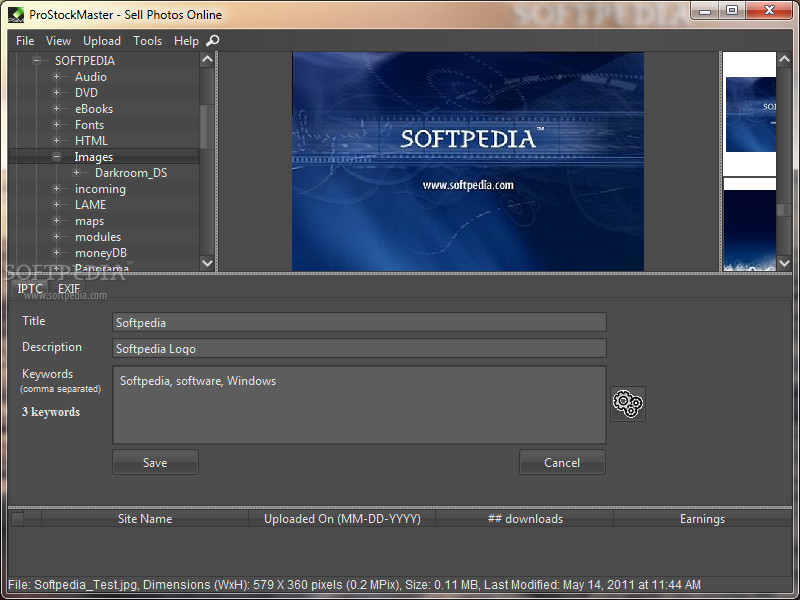Sort by Site Name column header

coord(145,519)
